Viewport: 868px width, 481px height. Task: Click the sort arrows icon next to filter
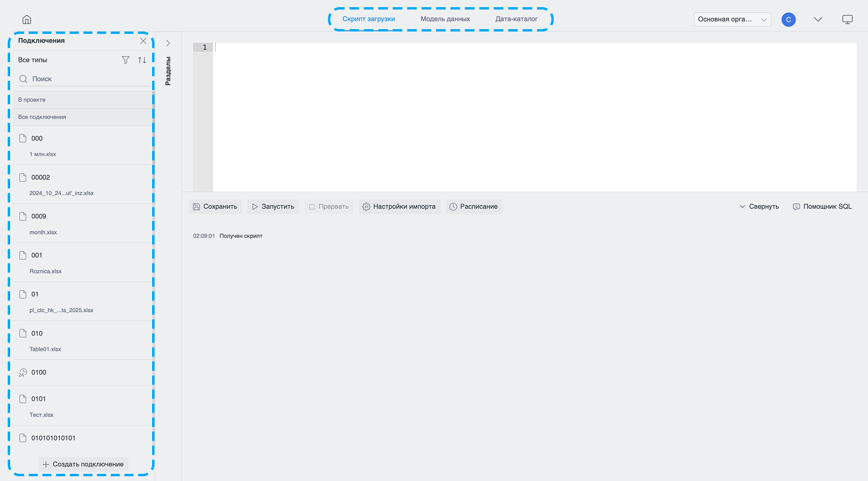pyautogui.click(x=142, y=60)
